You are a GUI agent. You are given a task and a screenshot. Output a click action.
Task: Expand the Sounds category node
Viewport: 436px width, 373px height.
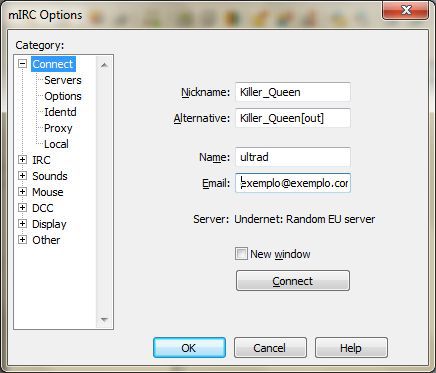[x=22, y=176]
